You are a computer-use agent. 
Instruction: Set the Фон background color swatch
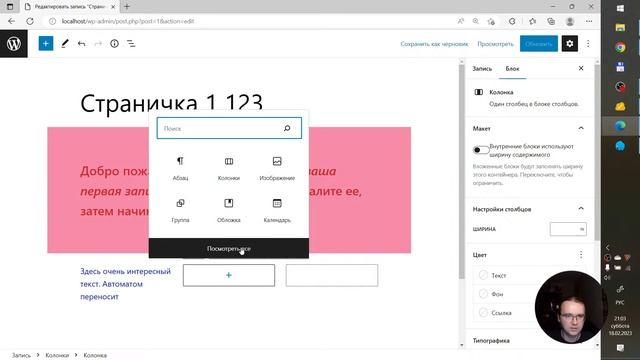(483, 294)
